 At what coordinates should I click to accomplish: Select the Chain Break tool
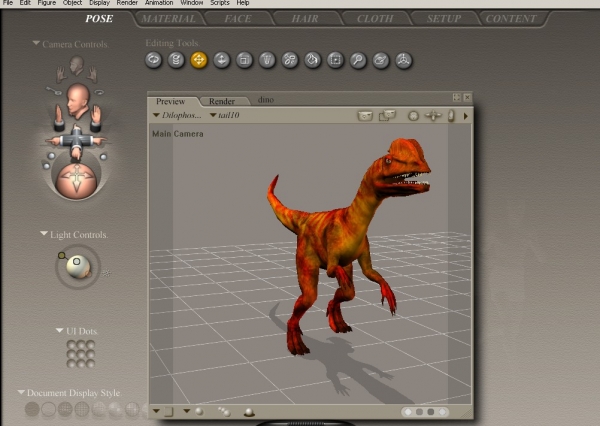click(x=290, y=60)
